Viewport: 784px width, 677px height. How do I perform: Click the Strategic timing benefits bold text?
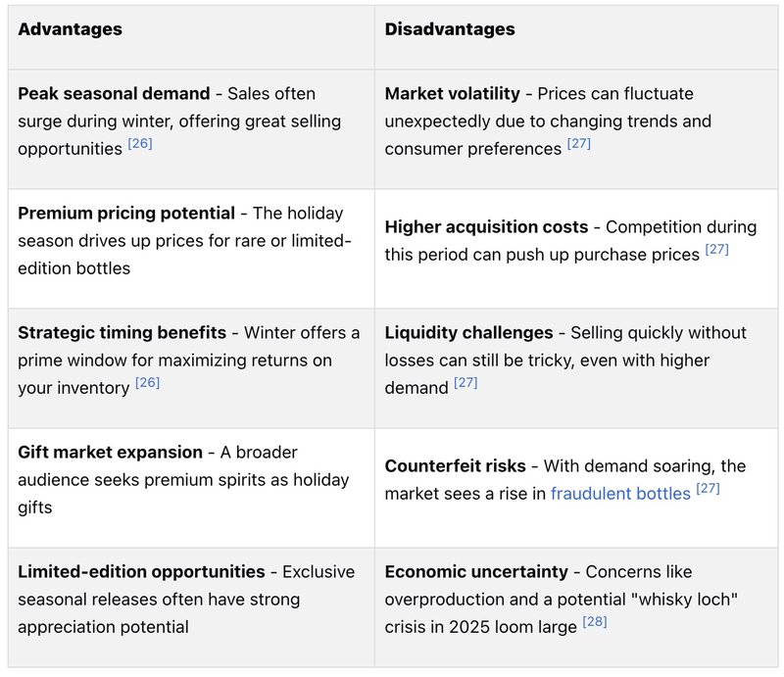(x=122, y=332)
